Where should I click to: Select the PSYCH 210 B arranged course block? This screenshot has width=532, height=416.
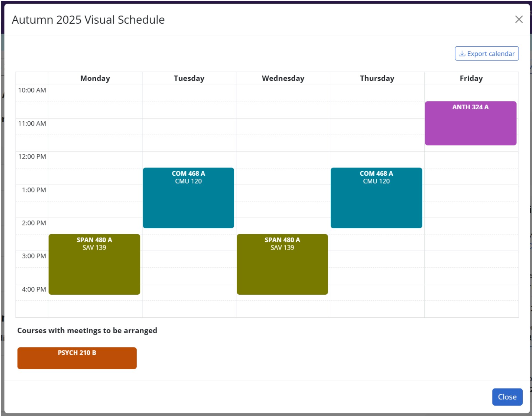pyautogui.click(x=77, y=358)
